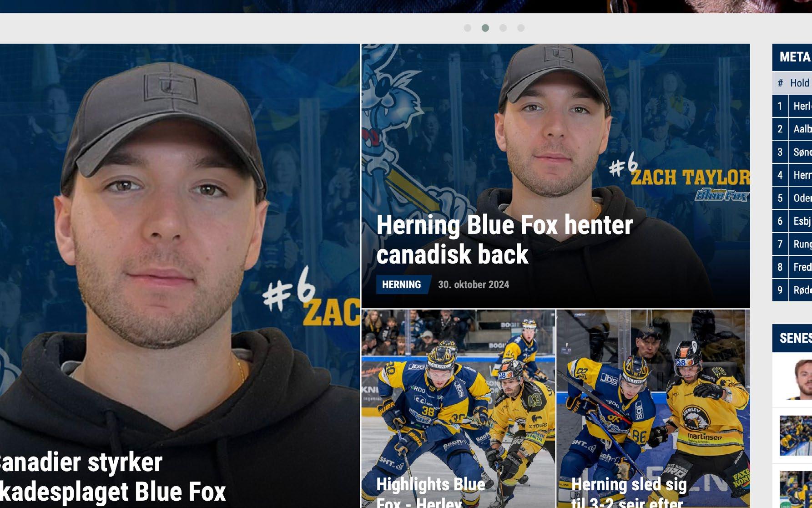Click the '30. oktober 2024' article date

click(474, 284)
